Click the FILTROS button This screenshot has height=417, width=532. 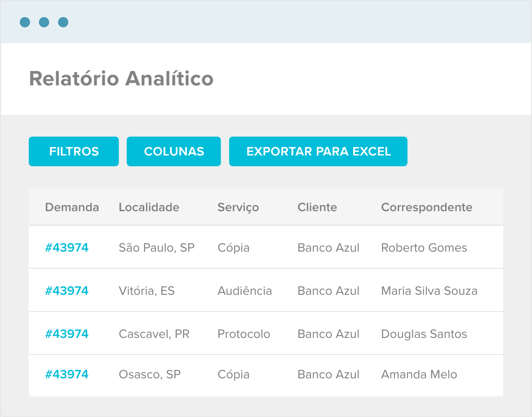[74, 151]
